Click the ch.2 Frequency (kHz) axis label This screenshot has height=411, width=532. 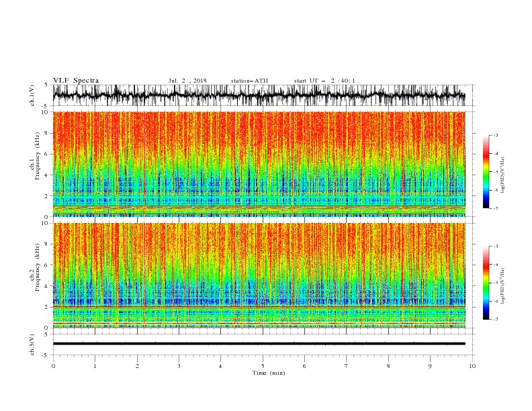(x=35, y=267)
